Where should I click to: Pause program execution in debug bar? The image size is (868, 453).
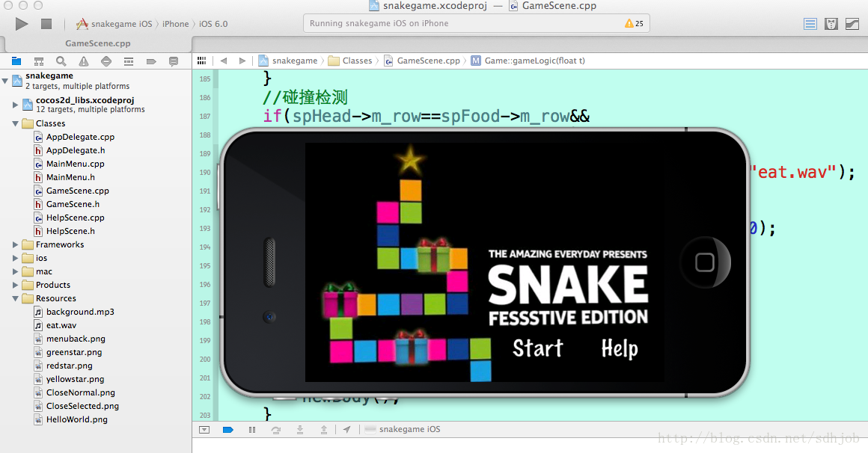pos(252,430)
